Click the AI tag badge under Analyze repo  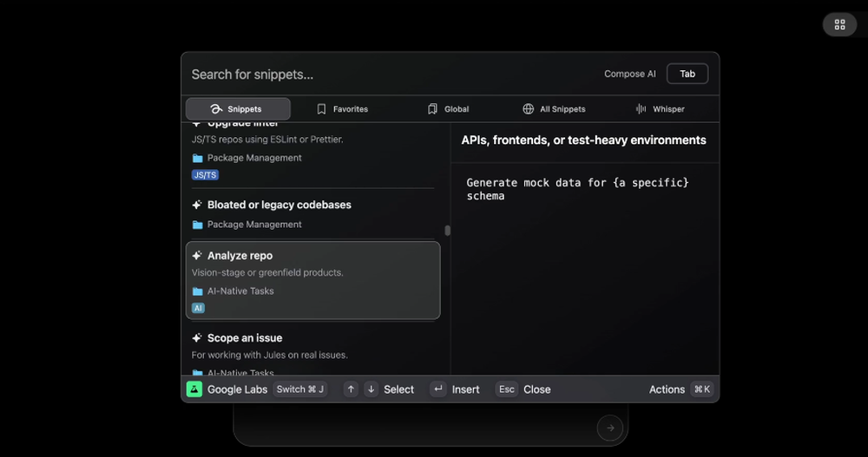tap(198, 308)
